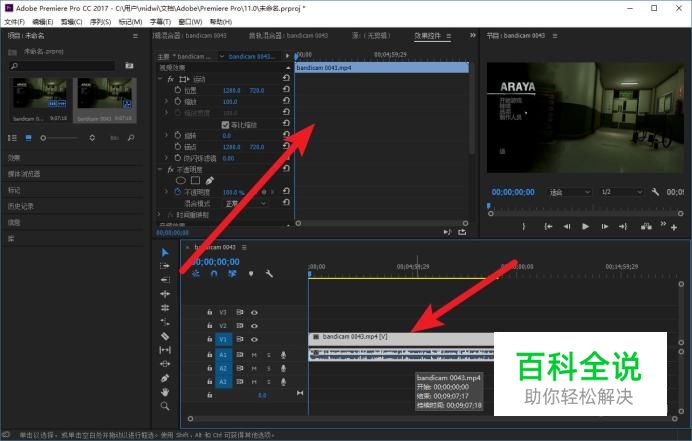This screenshot has height=441, width=692.
Task: Select bandicam 0043.mp4 [V] timeline clip
Action: [x=401, y=337]
